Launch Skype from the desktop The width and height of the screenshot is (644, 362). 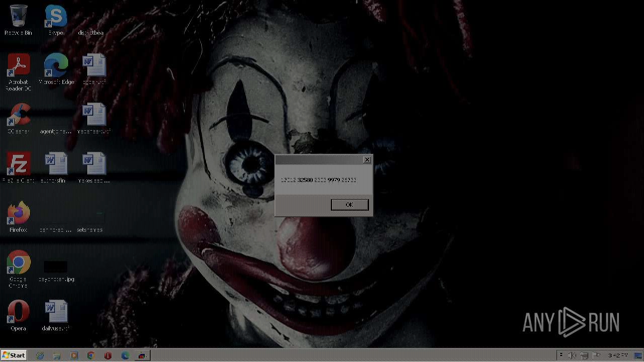pyautogui.click(x=56, y=20)
